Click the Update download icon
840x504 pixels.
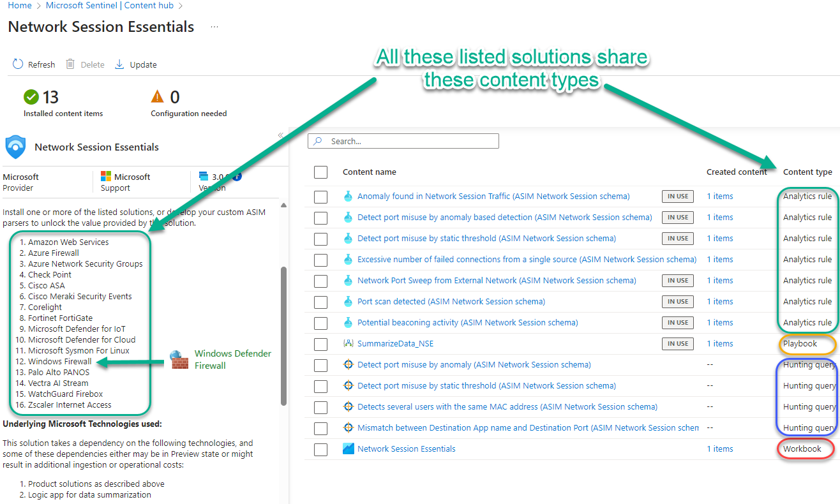pos(119,64)
